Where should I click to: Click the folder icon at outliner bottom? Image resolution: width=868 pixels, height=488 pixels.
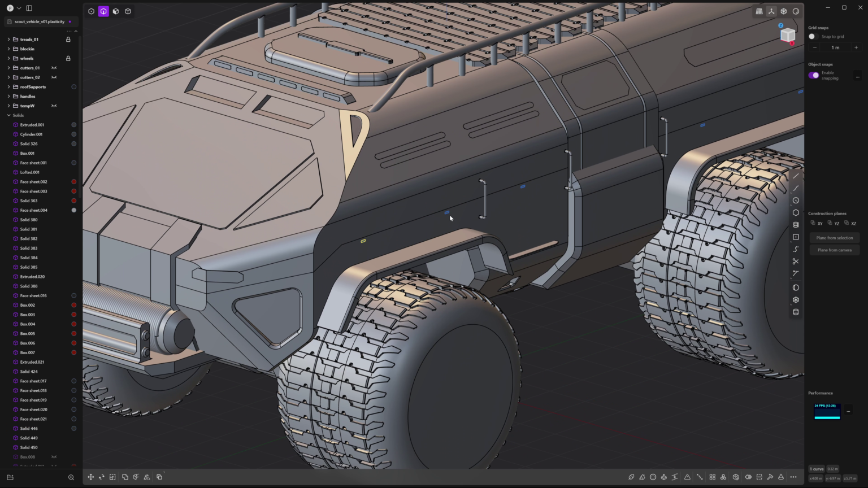[10, 477]
